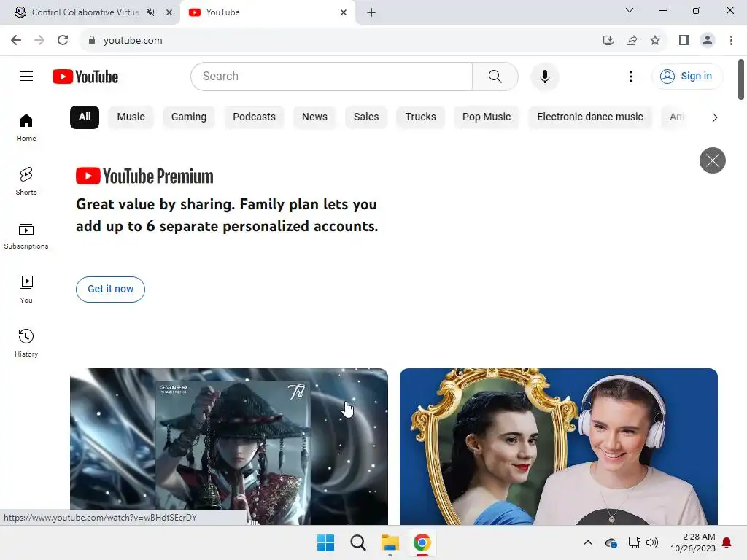Open notifications bell in taskbar

pyautogui.click(x=727, y=542)
